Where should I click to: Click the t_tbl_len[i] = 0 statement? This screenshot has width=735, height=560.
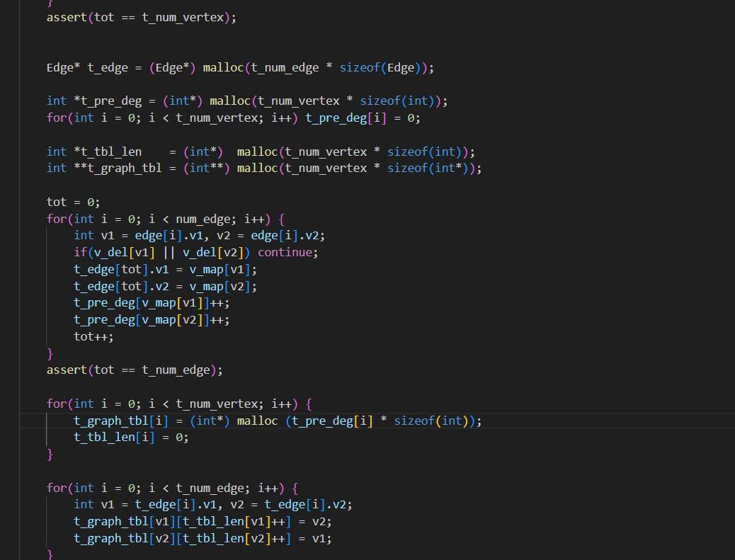(131, 437)
